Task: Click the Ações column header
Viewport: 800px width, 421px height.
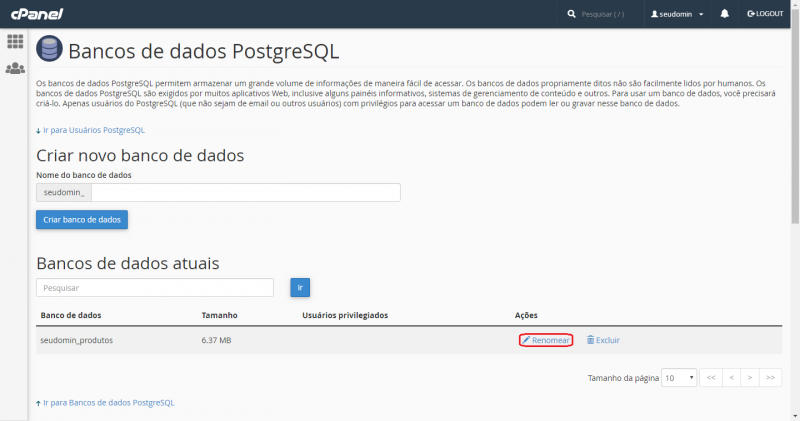Action: (x=526, y=315)
